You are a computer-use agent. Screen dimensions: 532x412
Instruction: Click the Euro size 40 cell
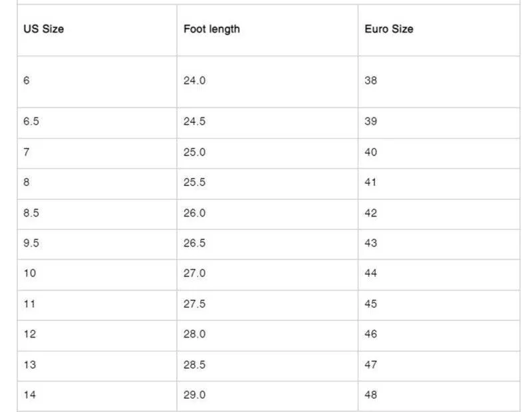(x=439, y=154)
